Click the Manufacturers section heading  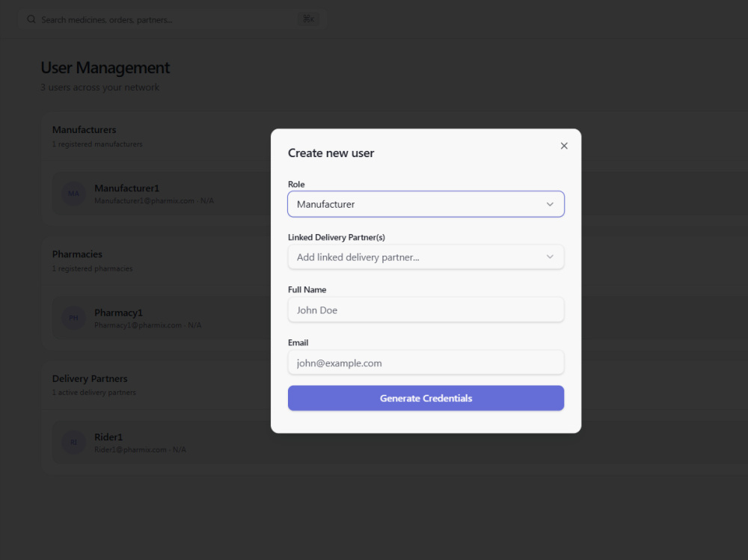coord(84,130)
